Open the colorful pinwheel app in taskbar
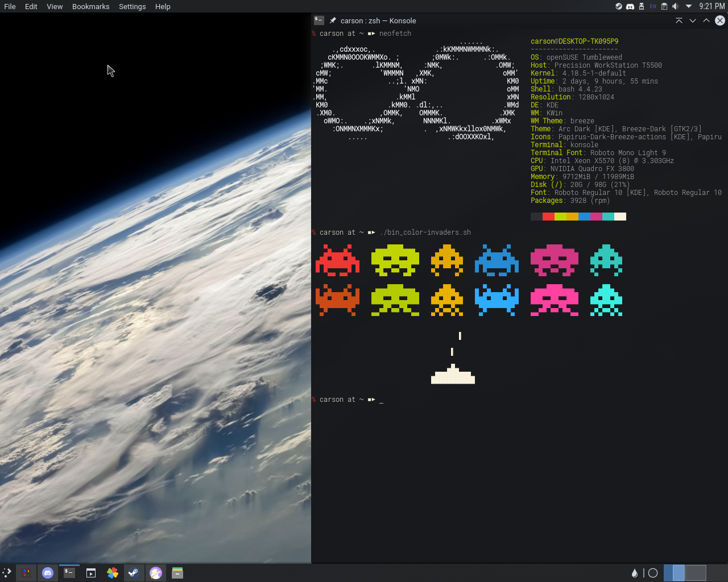The width and height of the screenshot is (728, 582). click(113, 573)
